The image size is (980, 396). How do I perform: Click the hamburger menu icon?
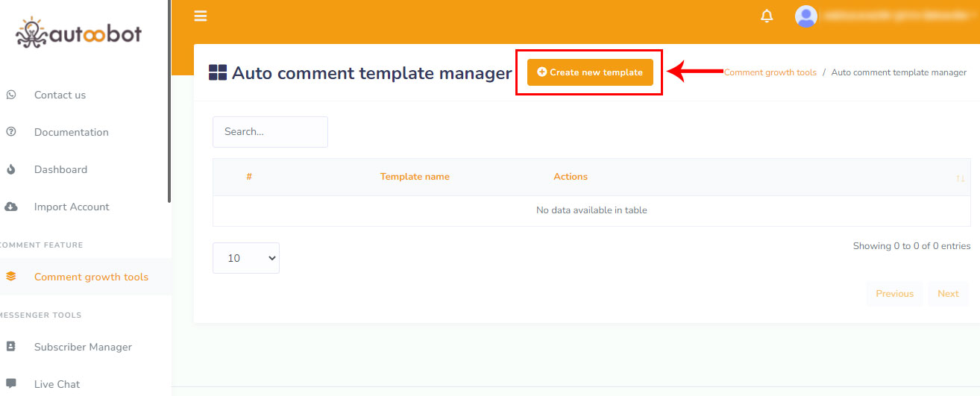click(x=200, y=16)
